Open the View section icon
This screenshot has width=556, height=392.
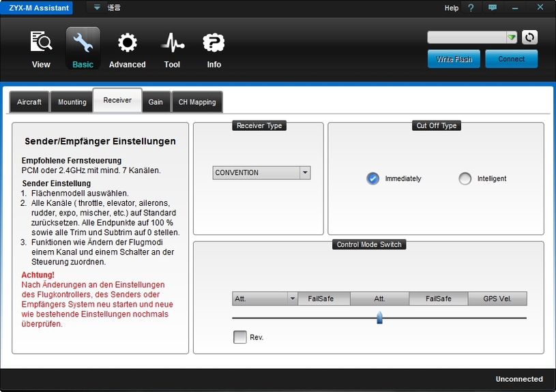point(41,44)
